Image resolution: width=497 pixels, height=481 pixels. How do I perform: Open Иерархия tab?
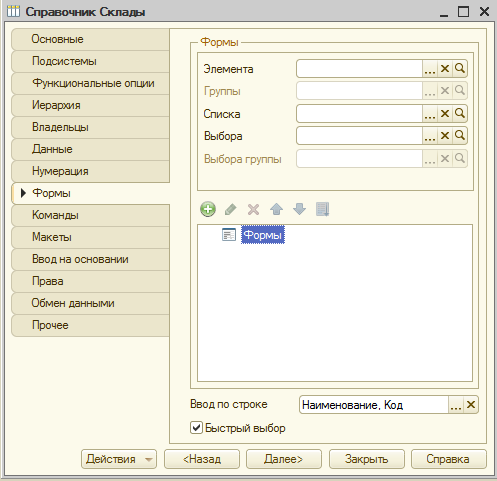coord(90,105)
